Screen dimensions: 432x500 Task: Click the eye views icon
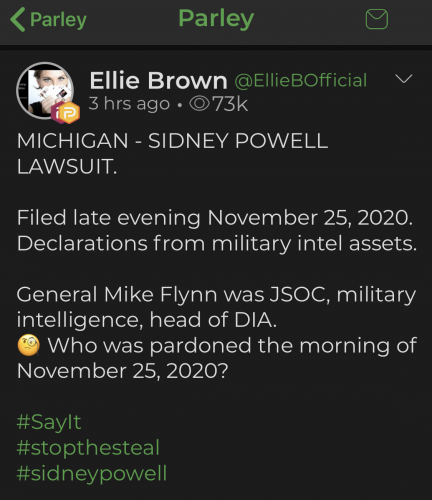pyautogui.click(x=199, y=104)
